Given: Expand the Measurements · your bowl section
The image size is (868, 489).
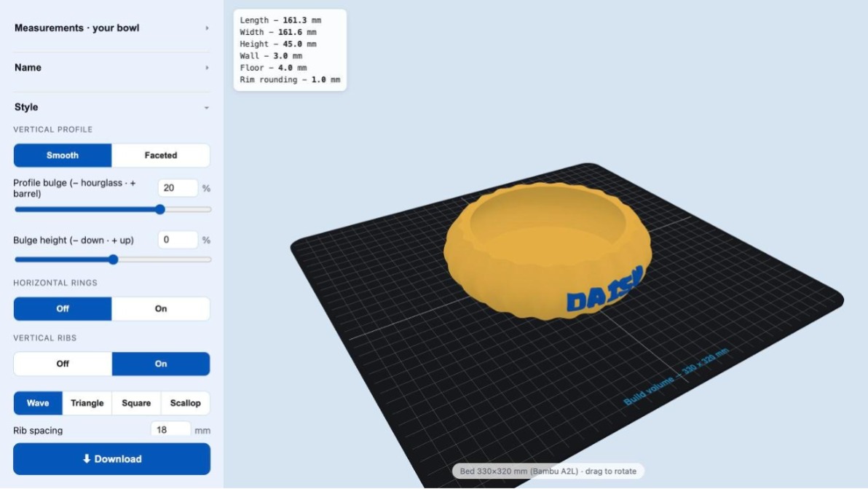Looking at the screenshot, I should [111, 28].
